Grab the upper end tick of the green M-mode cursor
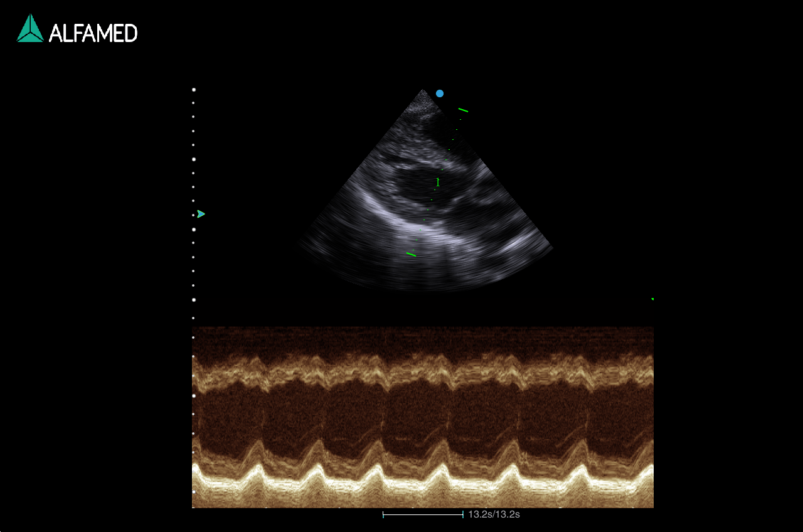This screenshot has width=803, height=532. click(x=463, y=110)
